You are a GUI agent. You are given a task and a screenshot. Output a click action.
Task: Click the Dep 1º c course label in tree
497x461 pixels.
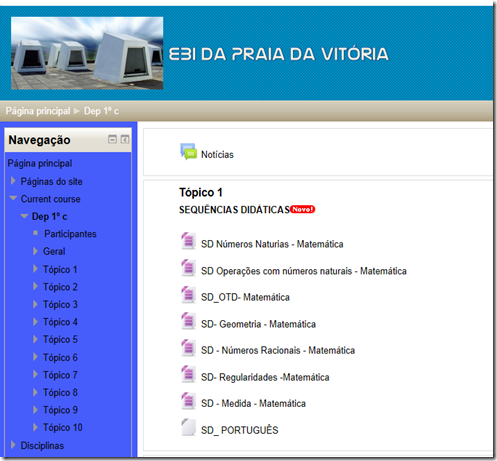pos(49,217)
